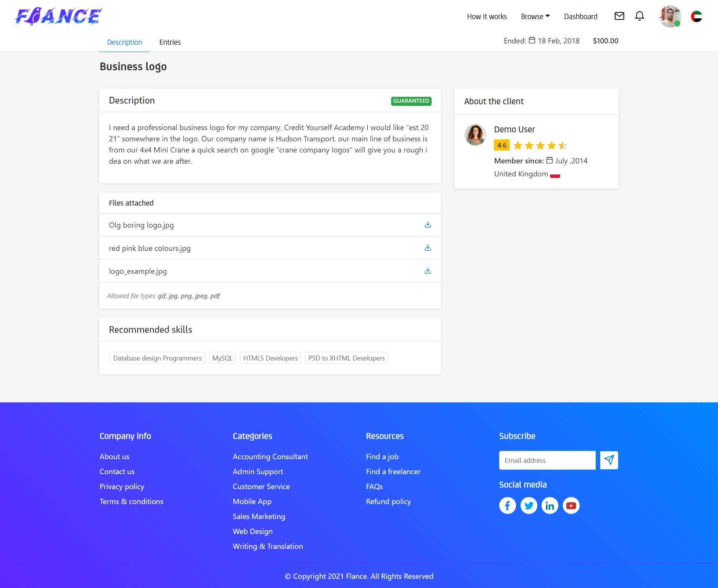The height and width of the screenshot is (588, 718).
Task: Switch to the Entries tab
Action: click(170, 42)
